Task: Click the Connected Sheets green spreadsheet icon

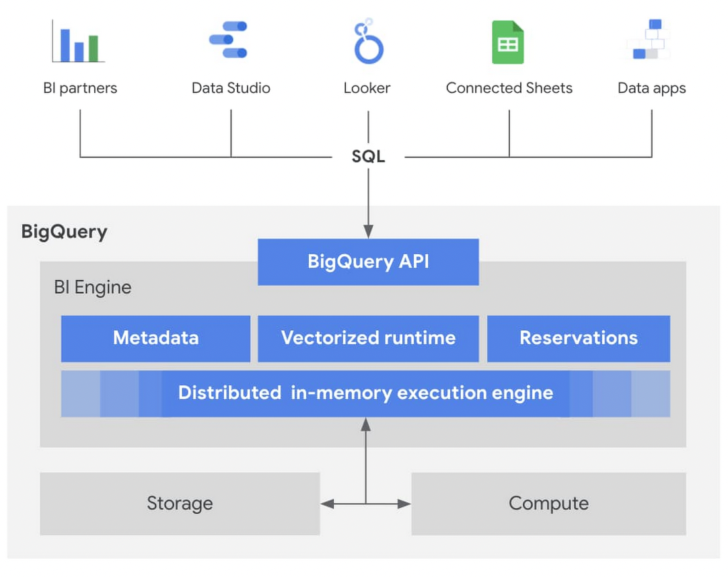Action: 508,42
